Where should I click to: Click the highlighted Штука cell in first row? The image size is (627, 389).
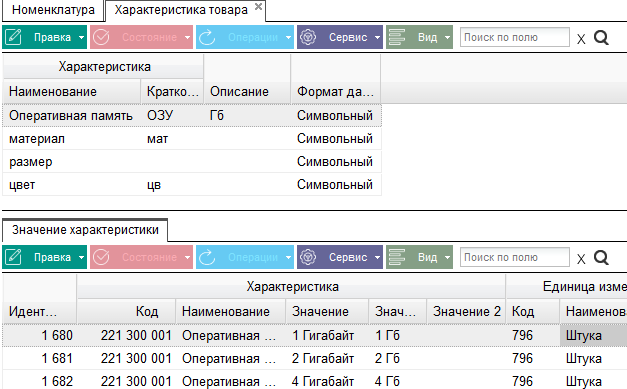[x=593, y=335]
